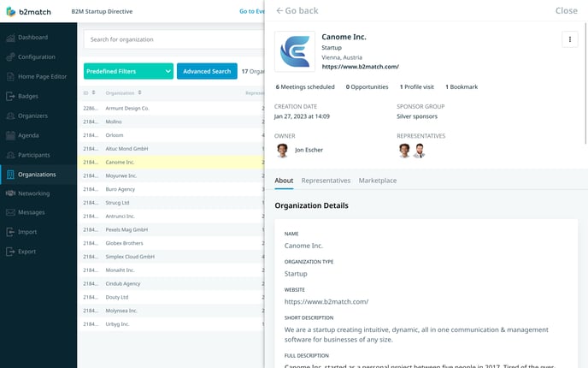Image resolution: width=588 pixels, height=368 pixels.
Task: Select the Molynsea Inc. row
Action: [x=171, y=311]
